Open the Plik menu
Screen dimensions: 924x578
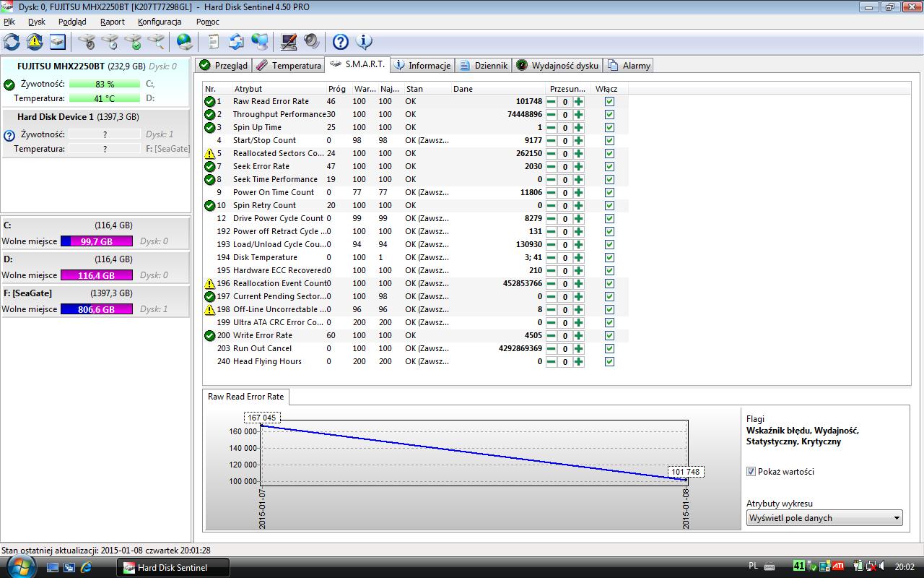pyautogui.click(x=9, y=22)
